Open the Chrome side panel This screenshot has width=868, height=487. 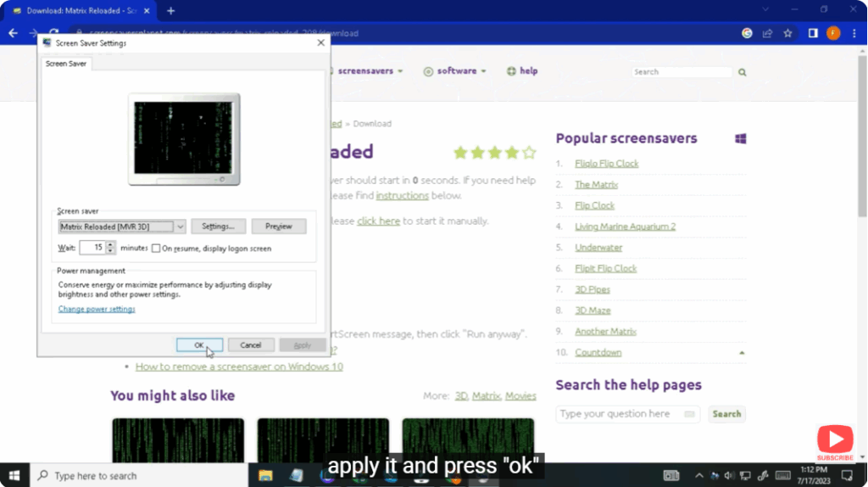(x=812, y=33)
